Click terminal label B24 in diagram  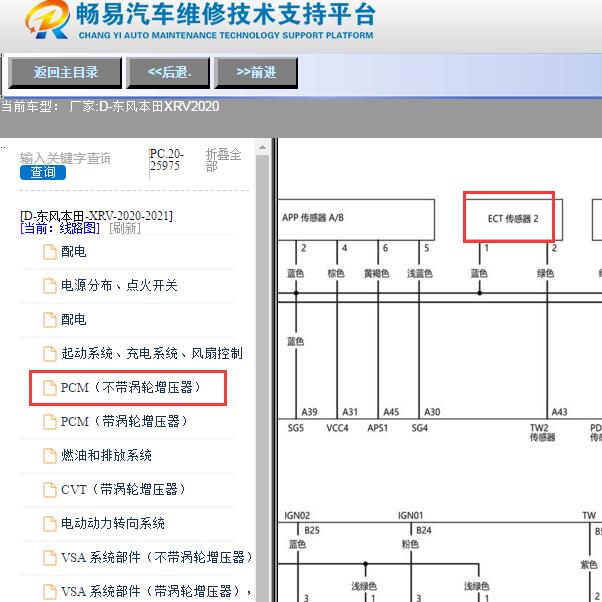coord(423,530)
